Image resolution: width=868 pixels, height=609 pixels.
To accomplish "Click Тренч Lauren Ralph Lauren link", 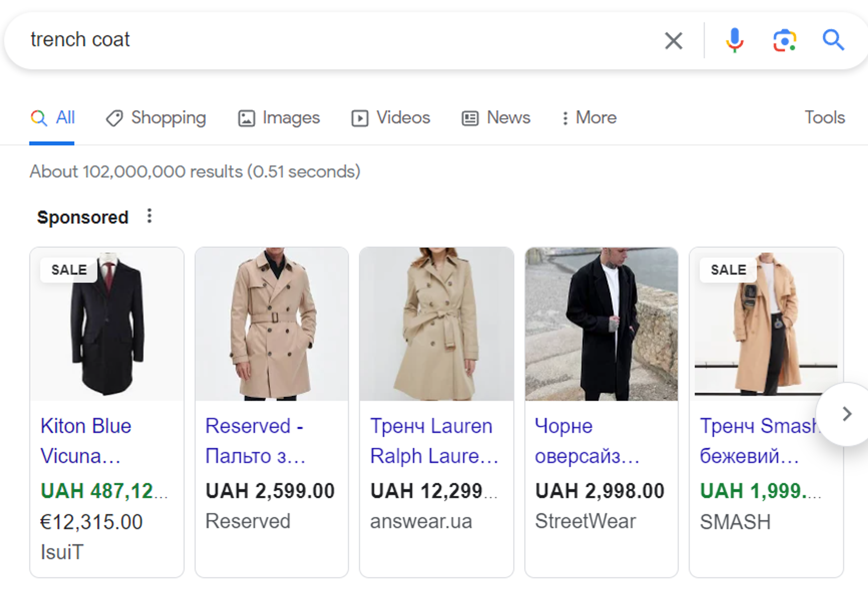I will pos(434,441).
